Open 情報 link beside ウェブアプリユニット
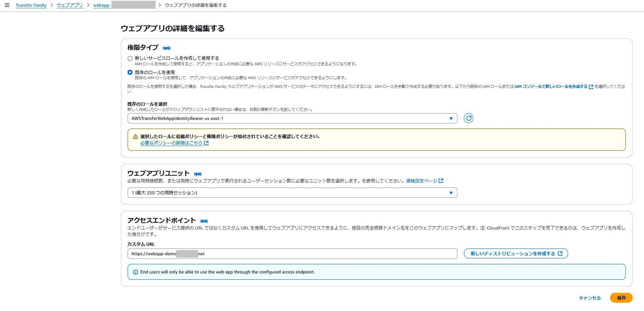Image resolution: width=644 pixels, height=311 pixels. point(198,174)
